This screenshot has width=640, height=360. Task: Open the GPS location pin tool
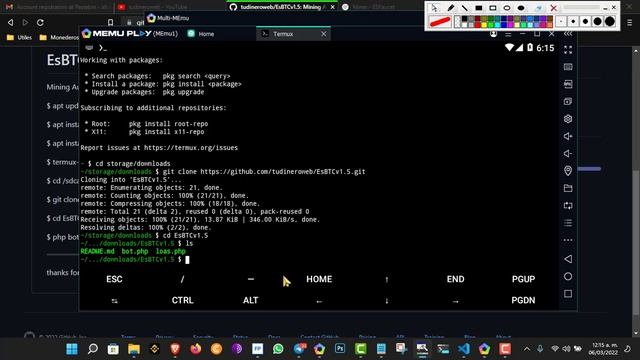click(x=568, y=171)
